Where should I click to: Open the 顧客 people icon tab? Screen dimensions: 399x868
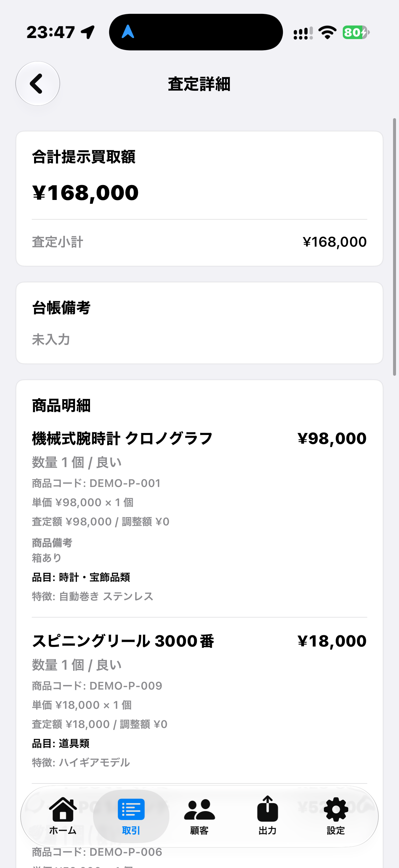(199, 816)
